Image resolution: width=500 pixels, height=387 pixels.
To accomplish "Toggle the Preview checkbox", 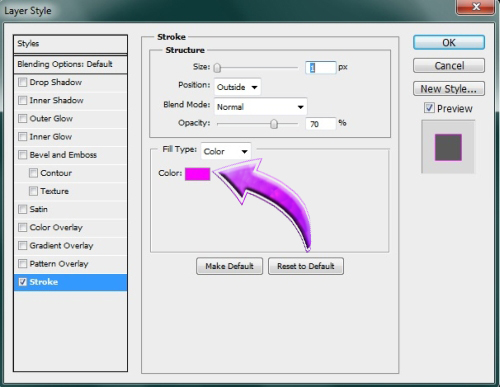I will (x=429, y=108).
